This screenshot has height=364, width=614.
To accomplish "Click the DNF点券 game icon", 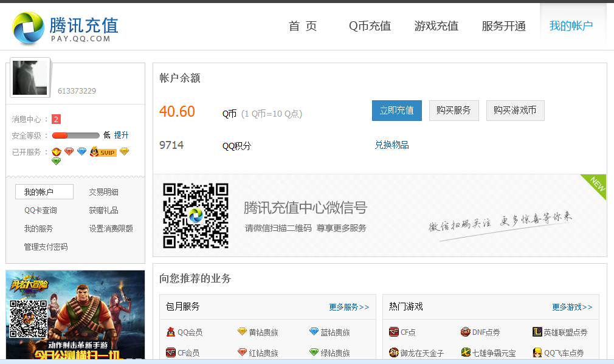I will (x=466, y=332).
